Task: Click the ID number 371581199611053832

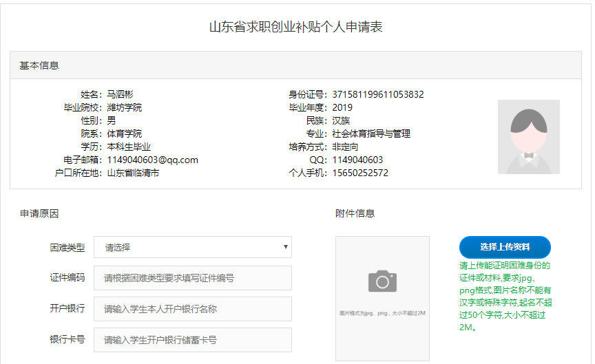Action: 378,94
